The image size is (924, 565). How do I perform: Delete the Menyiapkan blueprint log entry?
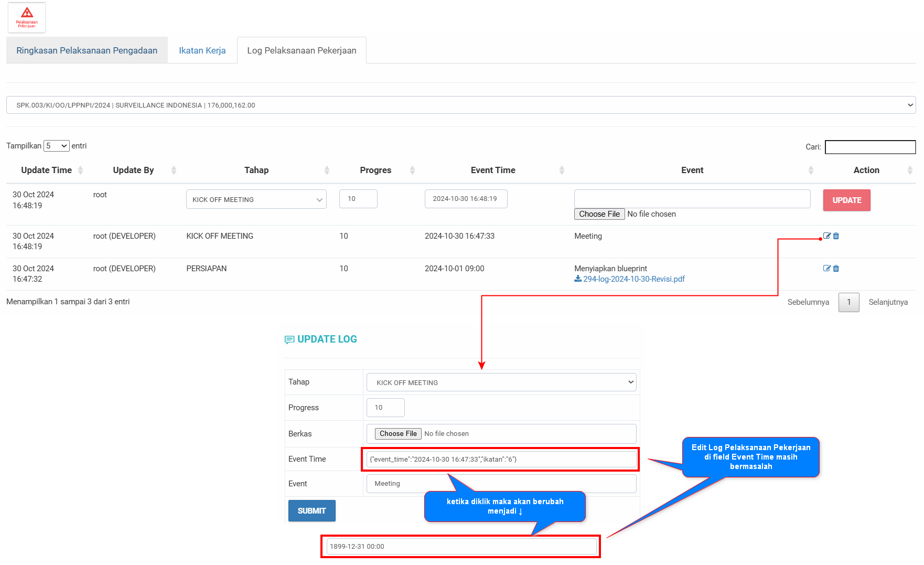coord(836,269)
